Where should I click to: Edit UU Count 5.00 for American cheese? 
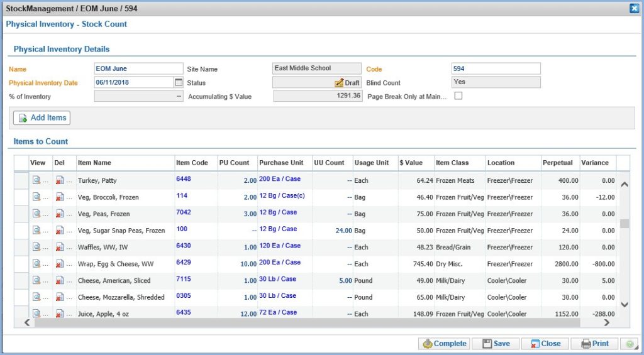click(345, 281)
